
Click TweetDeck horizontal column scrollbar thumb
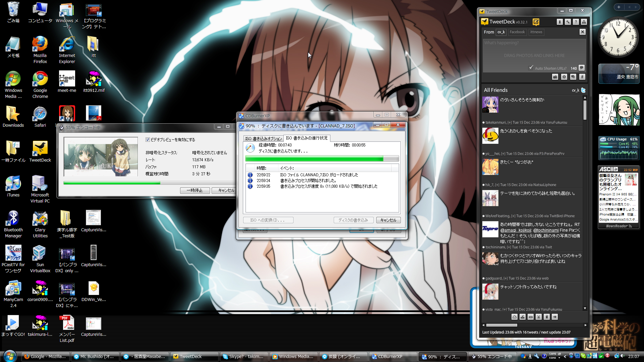tap(502, 325)
